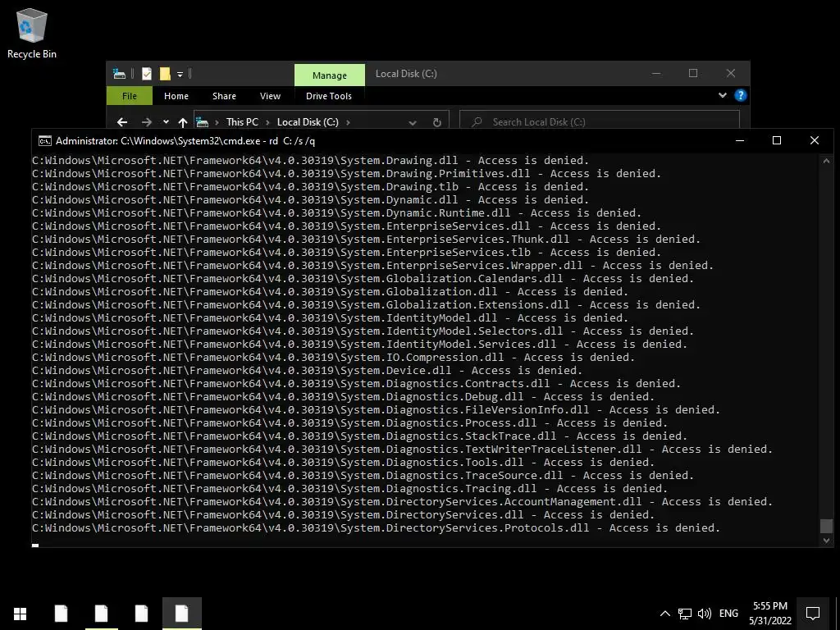The image size is (840, 630).
Task: Open recent locations dropdown arrow
Action: pyautogui.click(x=166, y=122)
